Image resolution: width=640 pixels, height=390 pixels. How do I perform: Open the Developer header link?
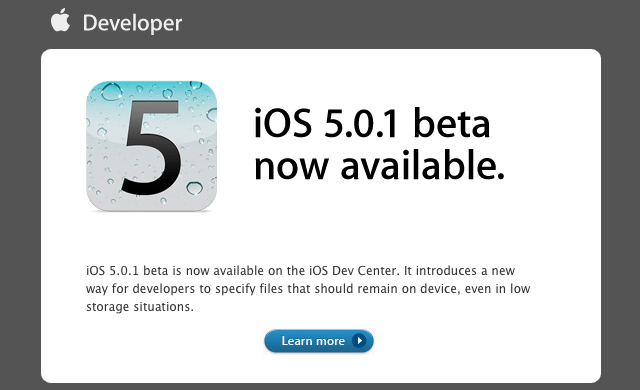pyautogui.click(x=132, y=23)
